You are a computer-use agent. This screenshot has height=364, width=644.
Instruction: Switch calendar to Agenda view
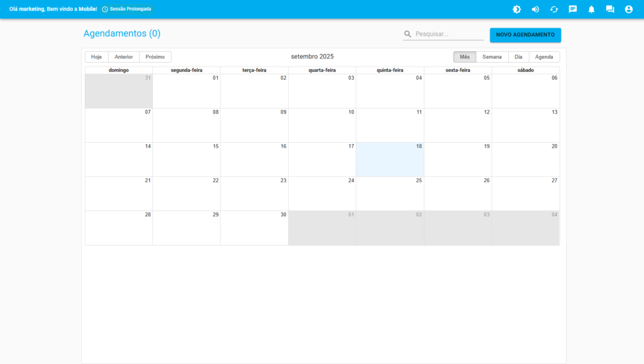click(544, 57)
